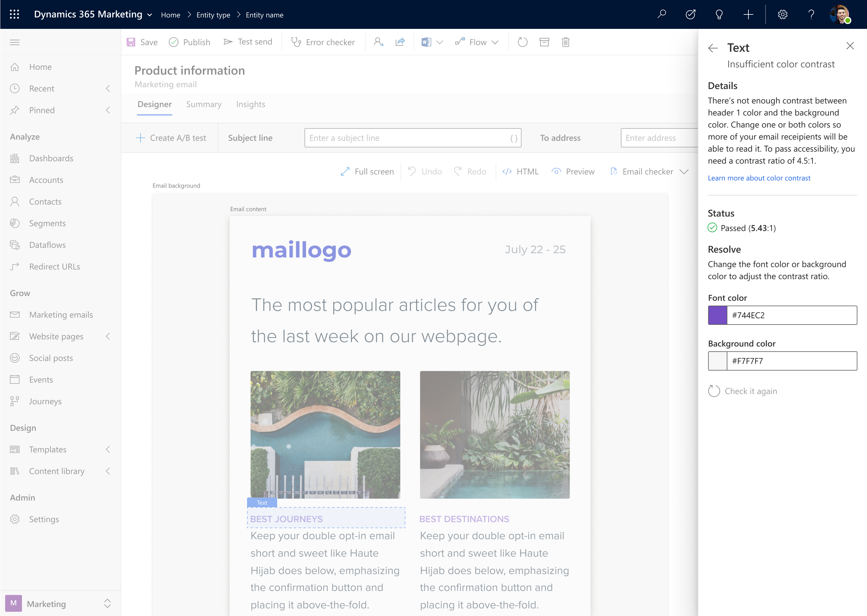Toggle Preview mode in designer
Screen dimensions: 867x616
tap(572, 171)
